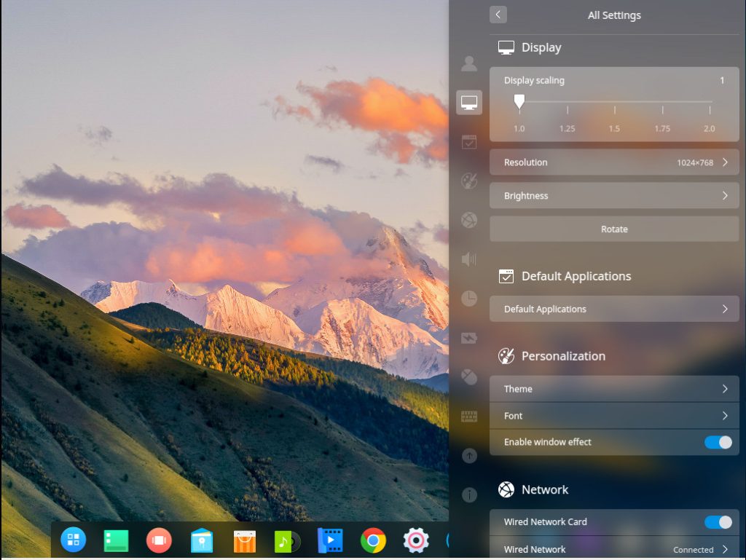The height and width of the screenshot is (560, 746).
Task: Open the launcher from the dock
Action: click(73, 540)
